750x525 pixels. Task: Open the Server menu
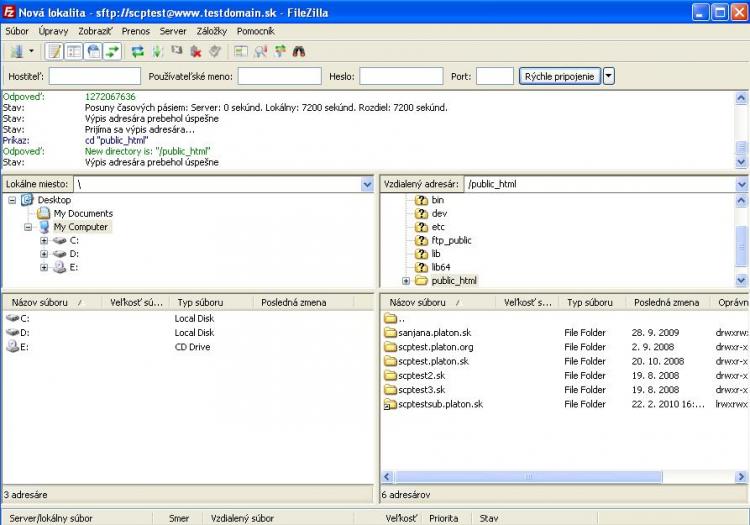point(173,31)
